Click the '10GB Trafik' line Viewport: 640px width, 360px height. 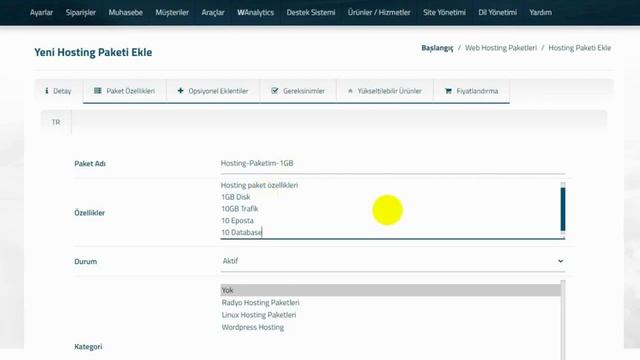pyautogui.click(x=240, y=209)
